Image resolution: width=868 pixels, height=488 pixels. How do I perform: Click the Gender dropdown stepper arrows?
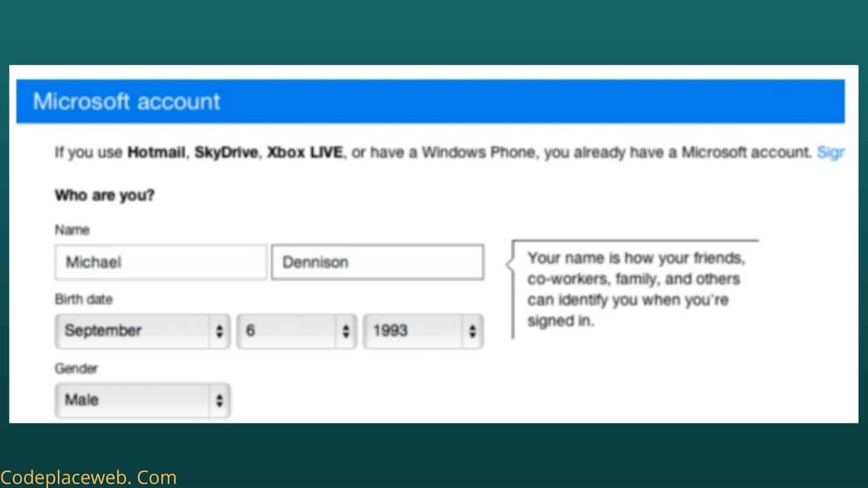(x=219, y=400)
